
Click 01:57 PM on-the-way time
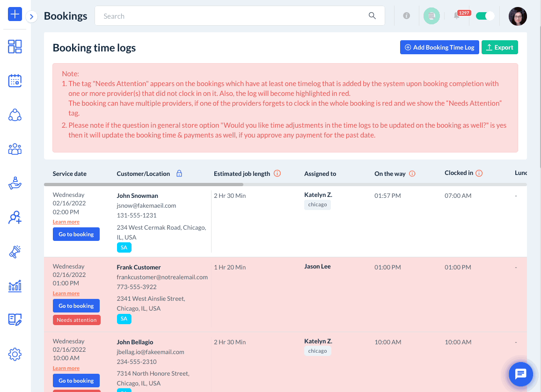[387, 196]
